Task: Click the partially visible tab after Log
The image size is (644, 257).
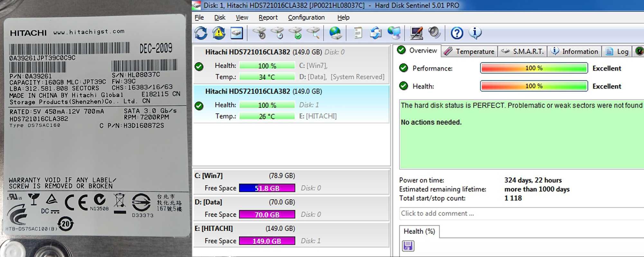Action: (639, 51)
